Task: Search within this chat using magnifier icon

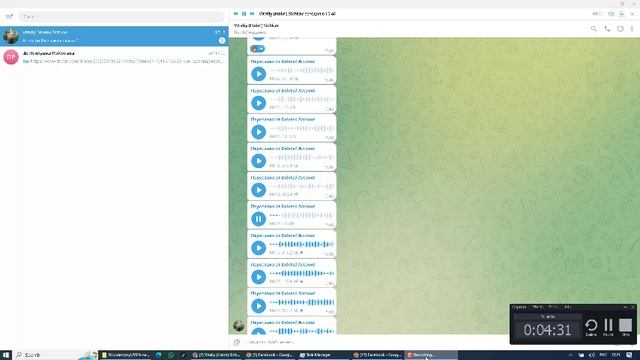Action: click(593, 29)
